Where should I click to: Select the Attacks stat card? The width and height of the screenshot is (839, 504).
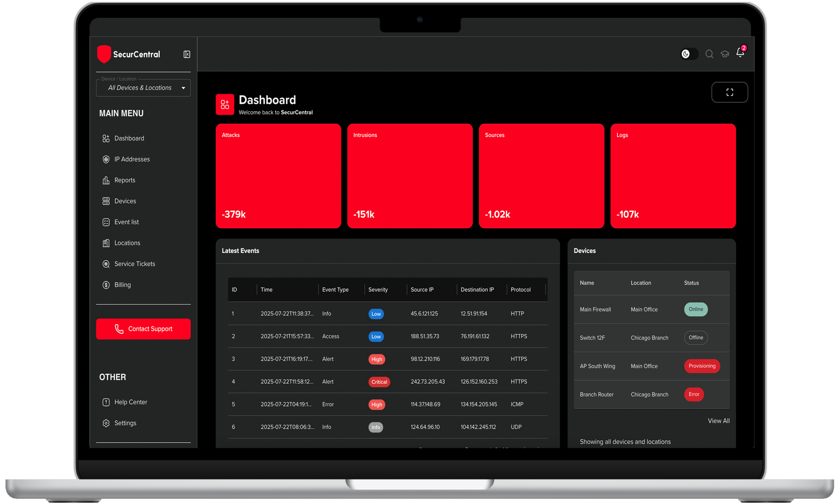[x=278, y=176]
